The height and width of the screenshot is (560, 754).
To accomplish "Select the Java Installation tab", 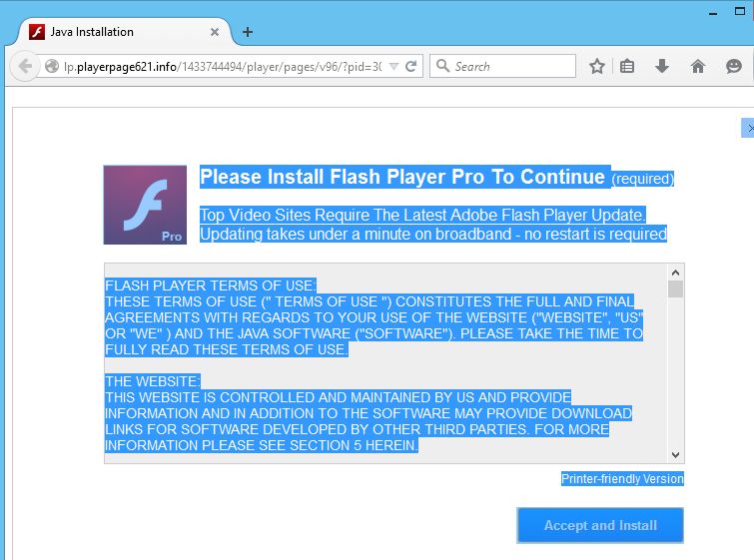I will pos(124,32).
